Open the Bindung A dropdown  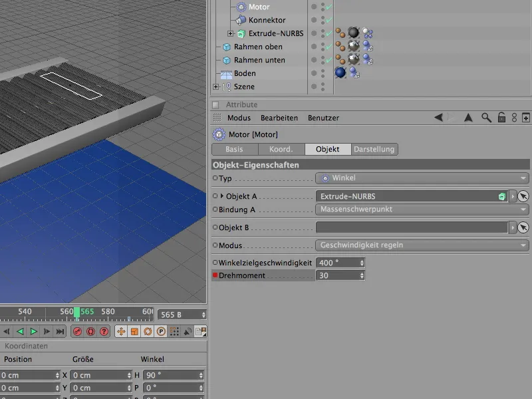coord(422,209)
